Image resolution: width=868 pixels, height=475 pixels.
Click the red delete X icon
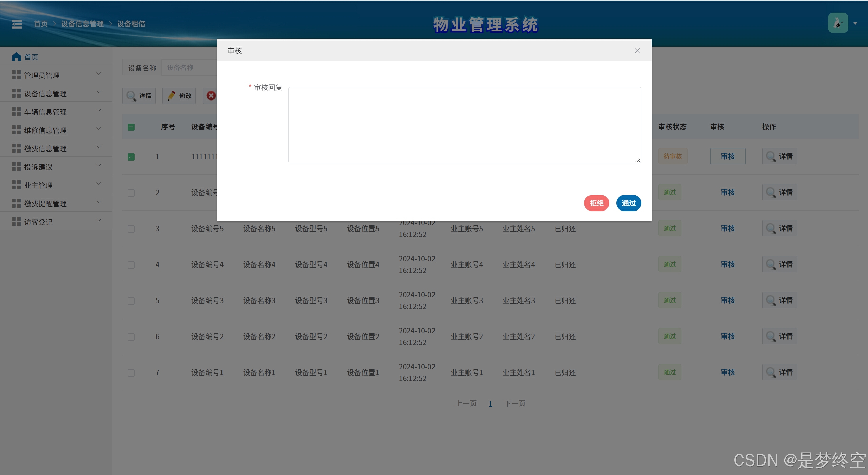(x=211, y=96)
